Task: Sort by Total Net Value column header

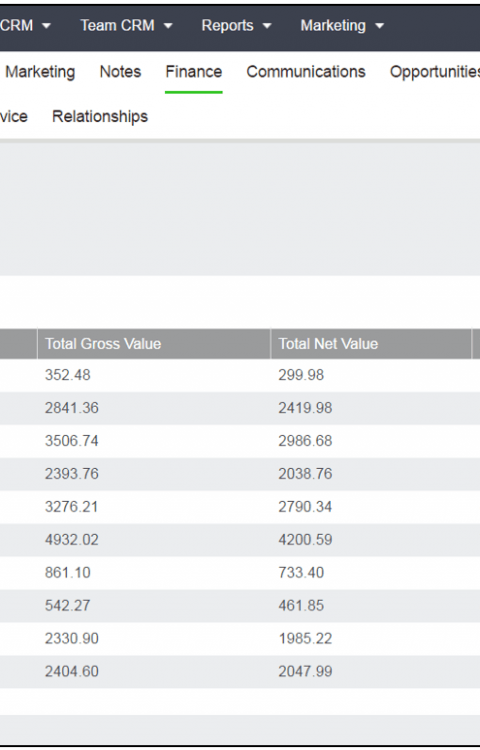Action: click(371, 344)
